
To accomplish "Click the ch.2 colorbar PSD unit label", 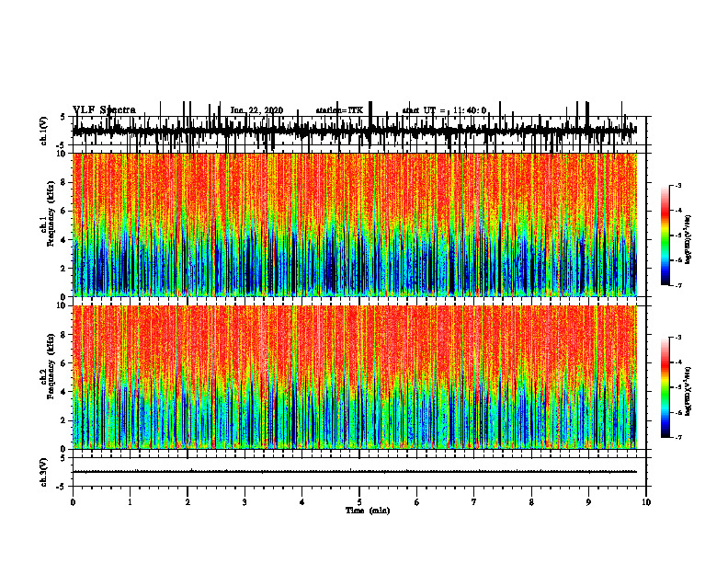I will pos(688,390).
